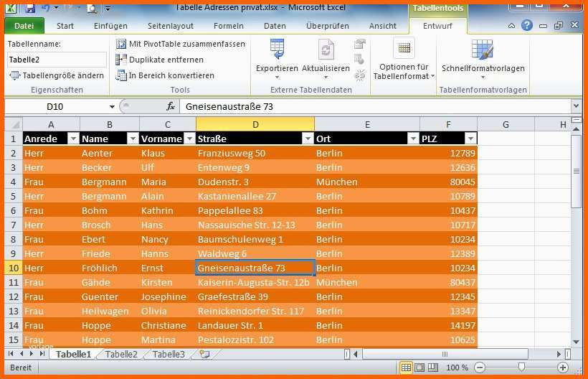The image size is (588, 379).
Task: Click the zoom in plus icon
Action: click(x=562, y=368)
